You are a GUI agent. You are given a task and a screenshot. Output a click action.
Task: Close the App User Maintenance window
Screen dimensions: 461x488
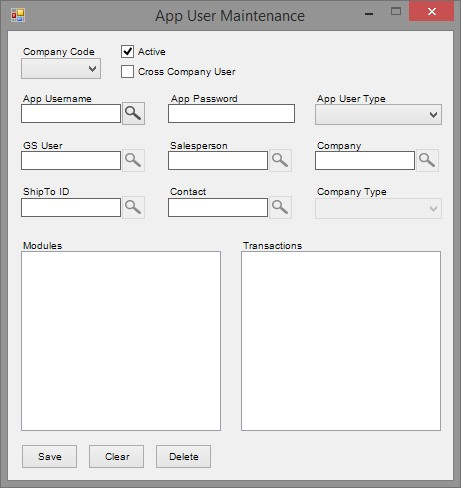432,11
